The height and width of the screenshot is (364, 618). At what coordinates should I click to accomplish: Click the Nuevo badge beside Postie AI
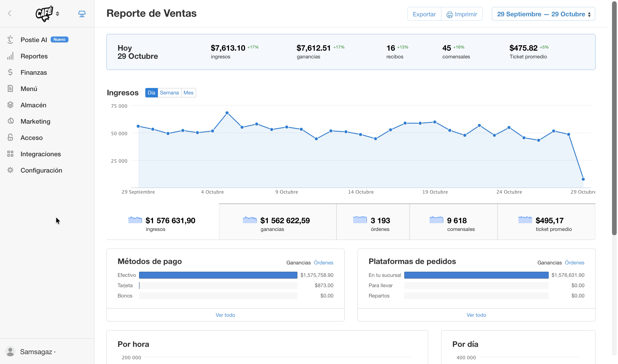[60, 39]
